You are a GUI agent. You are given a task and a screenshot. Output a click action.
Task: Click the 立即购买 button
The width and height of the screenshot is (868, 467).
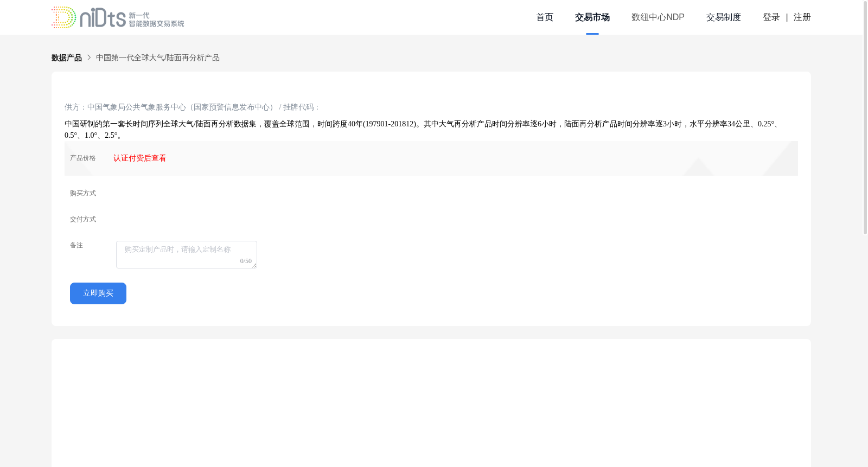tap(98, 293)
